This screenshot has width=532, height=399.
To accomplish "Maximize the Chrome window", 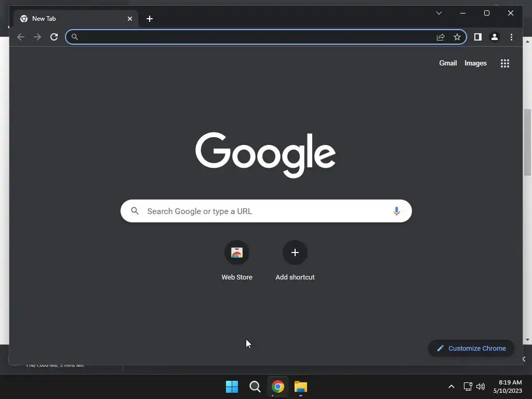I will point(486,13).
